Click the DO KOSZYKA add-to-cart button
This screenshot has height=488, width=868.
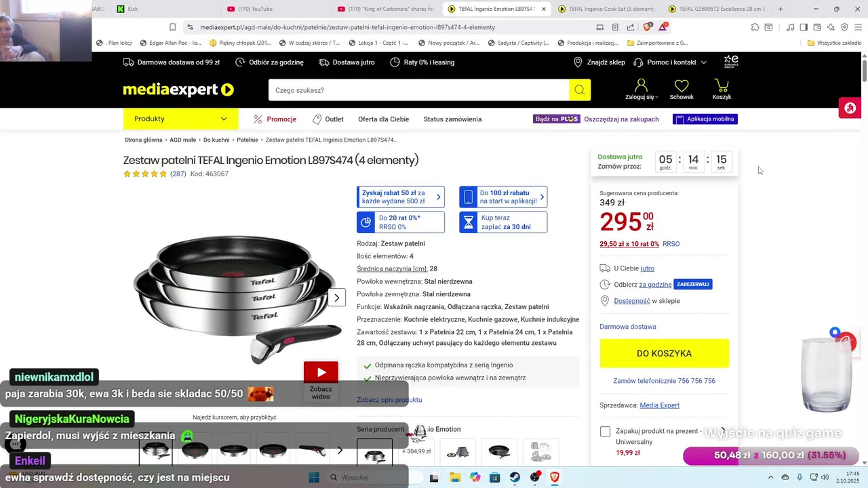(x=665, y=353)
